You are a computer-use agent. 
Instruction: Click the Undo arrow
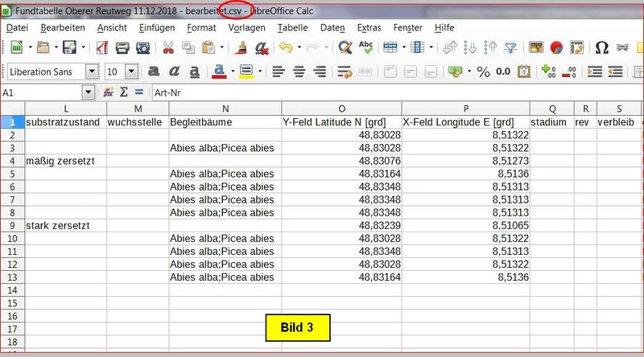[x=286, y=47]
